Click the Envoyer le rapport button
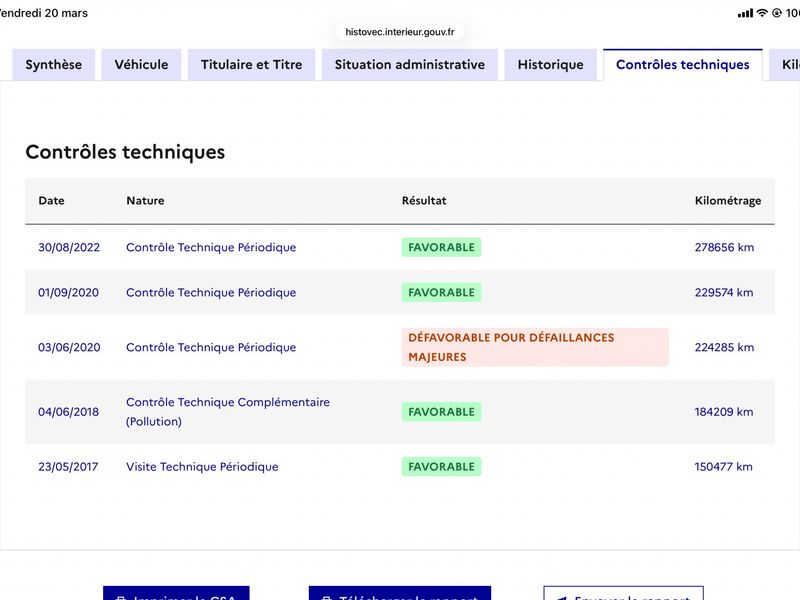Image resolution: width=800 pixels, height=600 pixels. 623,593
